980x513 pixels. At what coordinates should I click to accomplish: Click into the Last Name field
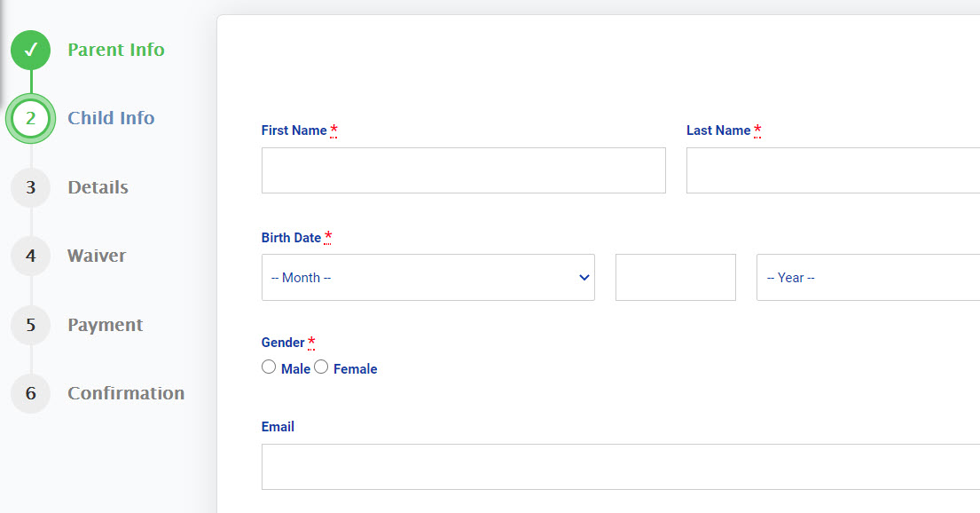833,170
